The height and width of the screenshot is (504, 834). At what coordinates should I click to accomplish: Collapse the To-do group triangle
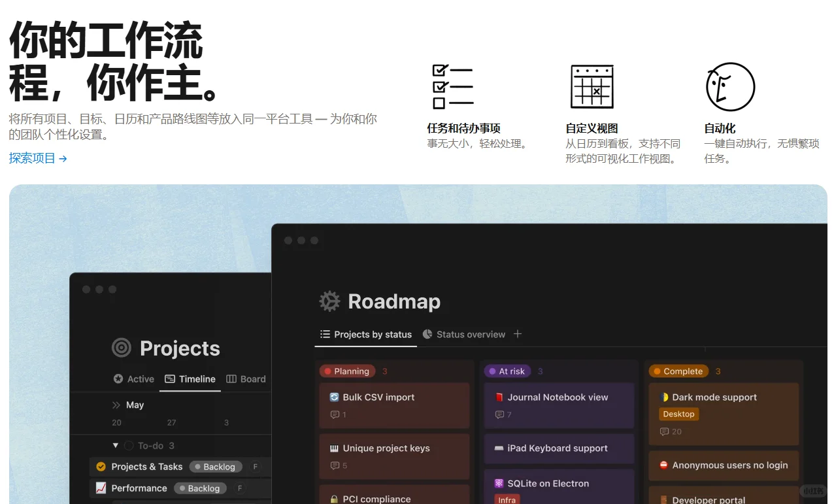[x=114, y=445]
